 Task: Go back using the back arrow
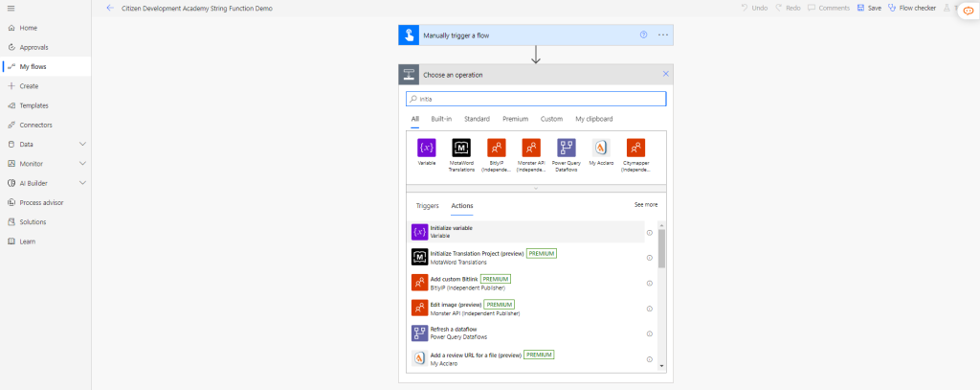111,8
